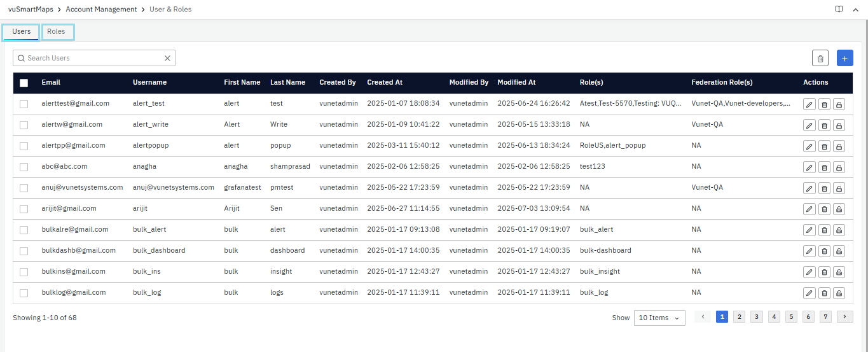Select the bulkins@gmail.com row checkbox

24,272
